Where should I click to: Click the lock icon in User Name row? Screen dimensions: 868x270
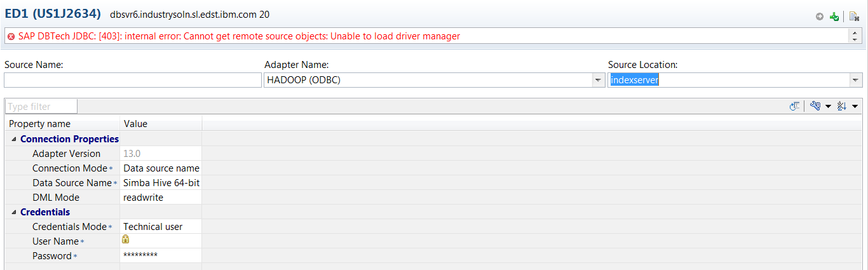(x=126, y=240)
